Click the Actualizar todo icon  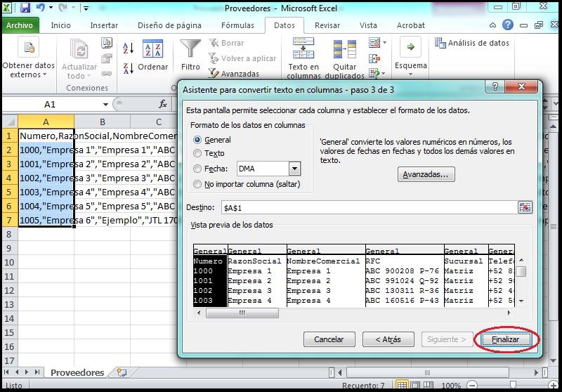(79, 48)
